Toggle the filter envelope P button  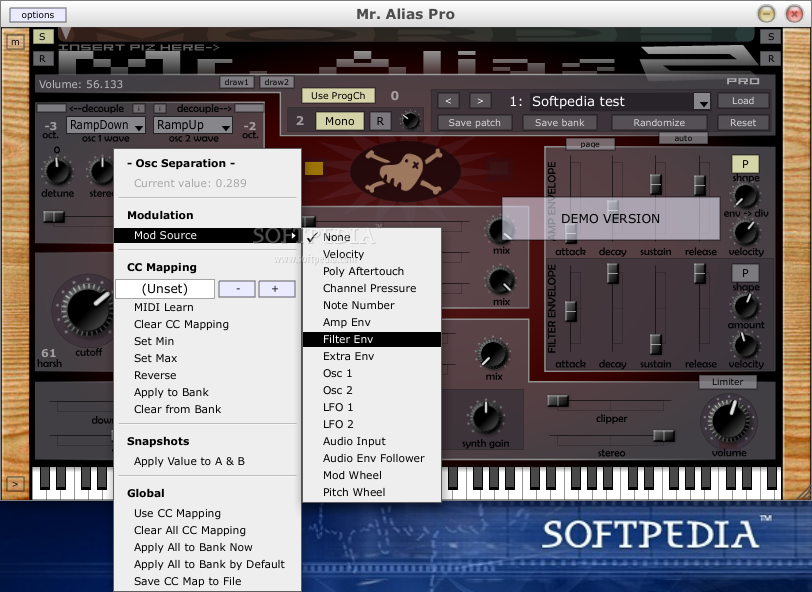pyautogui.click(x=745, y=272)
